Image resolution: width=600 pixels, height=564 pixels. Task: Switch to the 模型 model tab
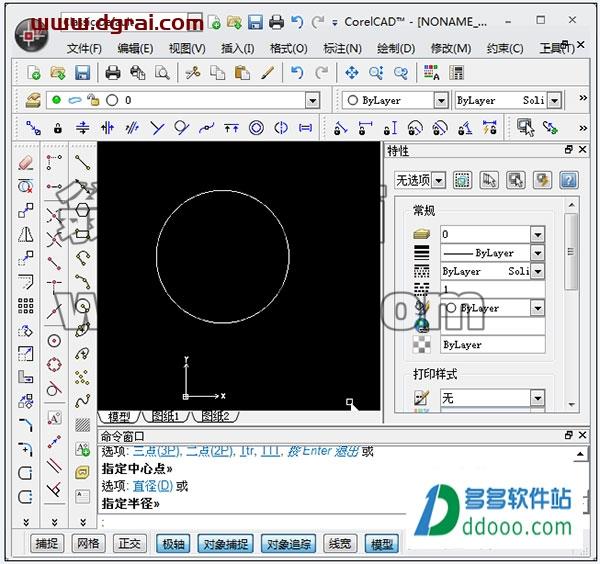(119, 417)
